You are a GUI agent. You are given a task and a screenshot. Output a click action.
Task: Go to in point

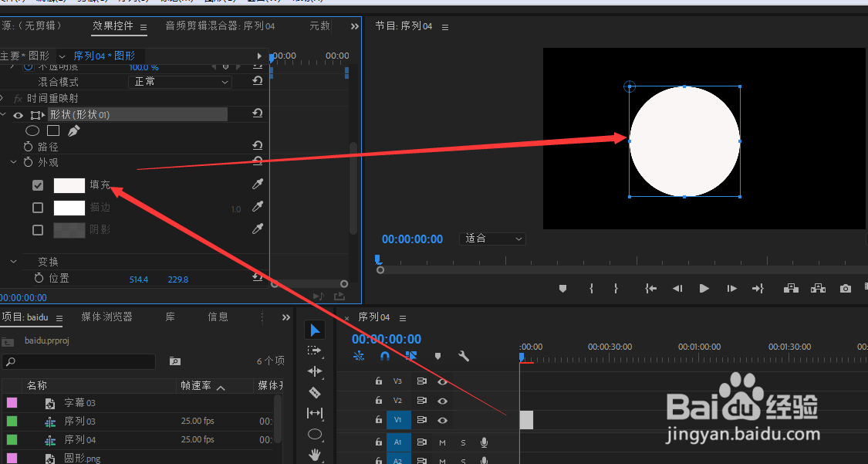pos(650,289)
